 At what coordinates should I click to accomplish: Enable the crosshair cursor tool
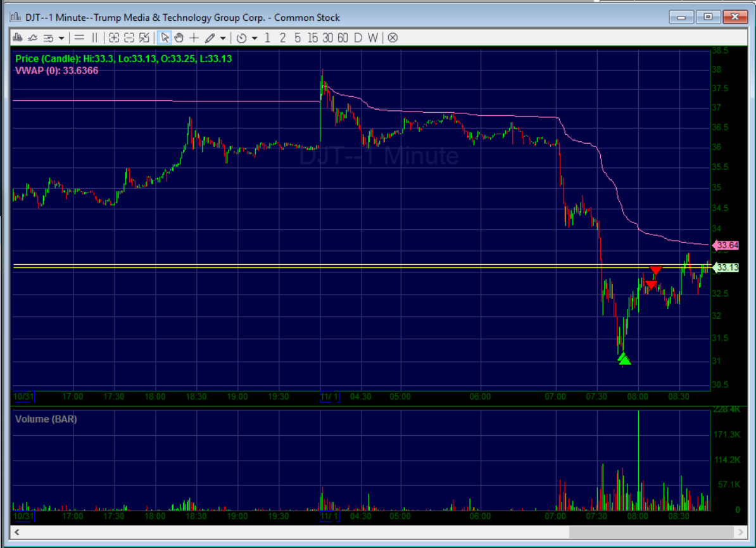click(194, 37)
